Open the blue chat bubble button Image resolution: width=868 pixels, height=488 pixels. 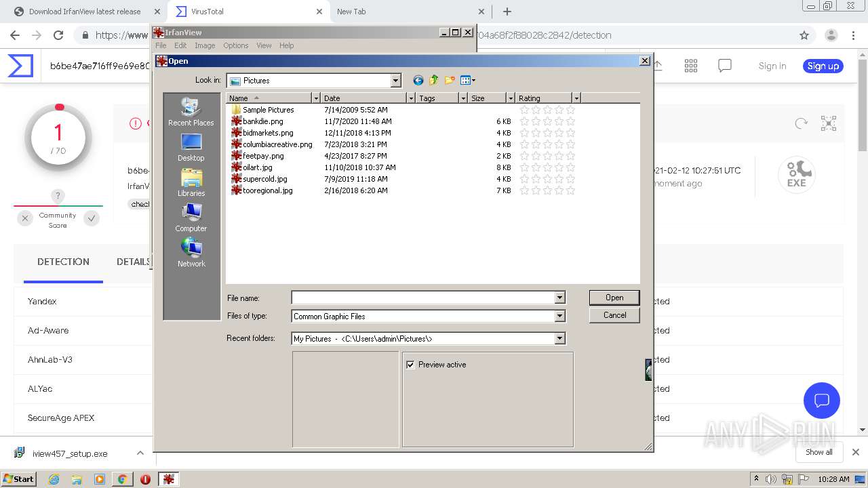822,400
